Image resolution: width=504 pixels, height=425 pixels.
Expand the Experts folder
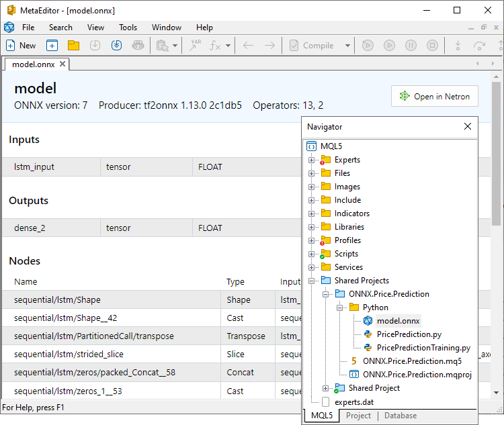pyautogui.click(x=311, y=160)
